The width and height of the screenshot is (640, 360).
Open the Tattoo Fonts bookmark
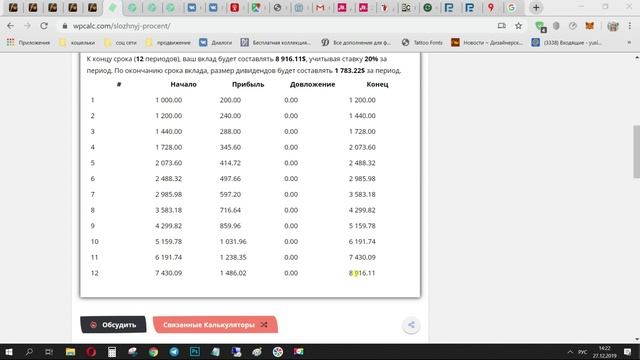coord(422,42)
